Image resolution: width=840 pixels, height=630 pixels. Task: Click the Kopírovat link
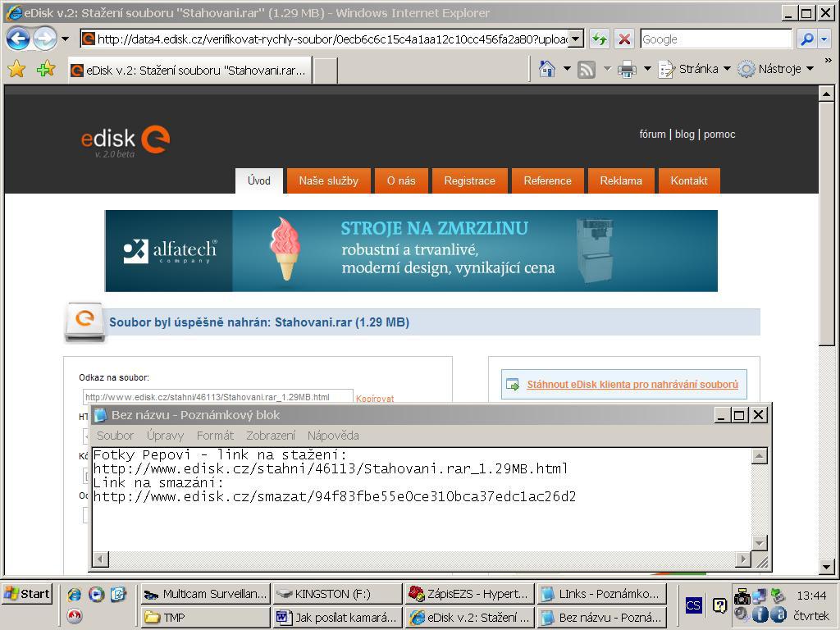375,399
